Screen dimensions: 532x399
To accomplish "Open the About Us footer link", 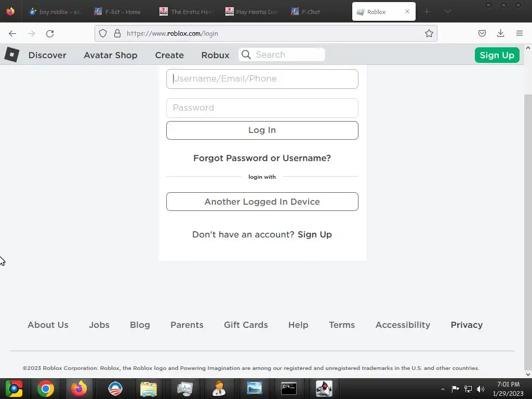I will click(x=48, y=325).
